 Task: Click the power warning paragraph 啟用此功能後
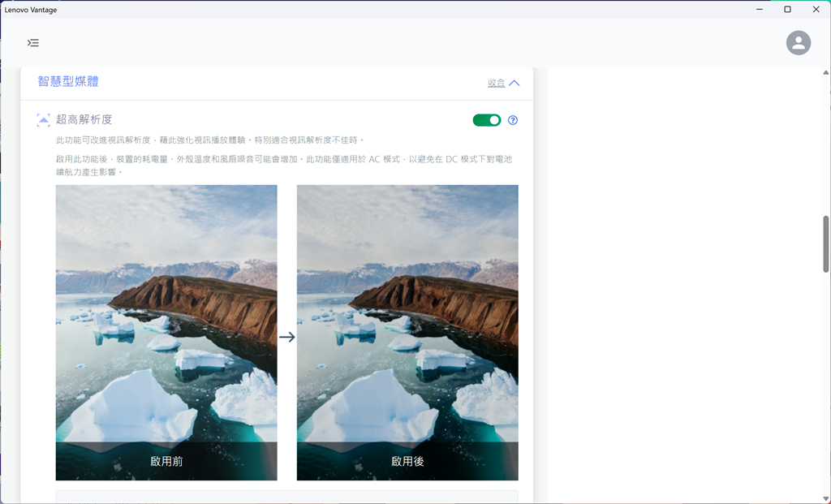[284, 166]
